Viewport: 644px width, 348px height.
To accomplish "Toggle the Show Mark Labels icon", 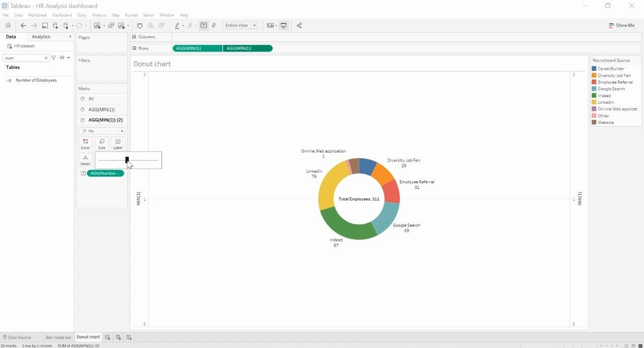I will point(204,25).
